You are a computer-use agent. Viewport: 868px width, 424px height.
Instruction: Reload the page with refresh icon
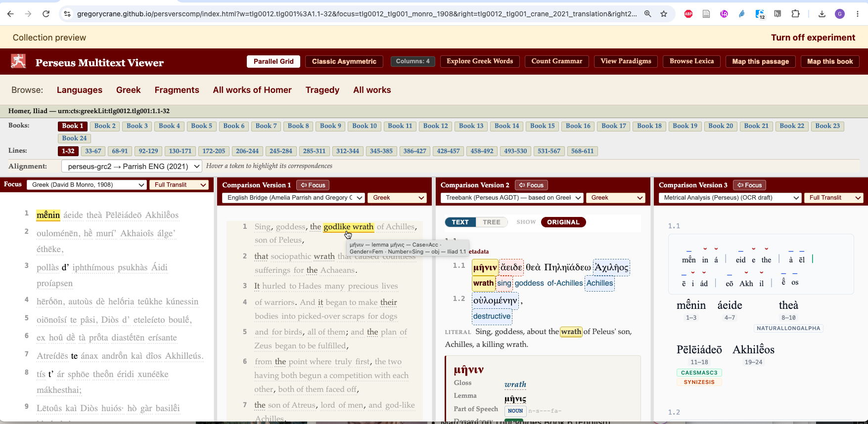46,14
